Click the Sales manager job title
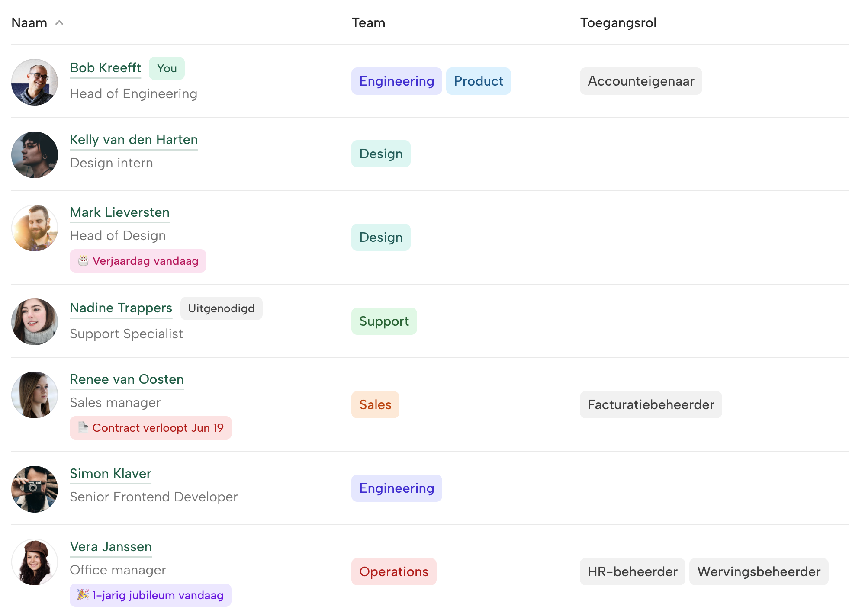 (115, 403)
